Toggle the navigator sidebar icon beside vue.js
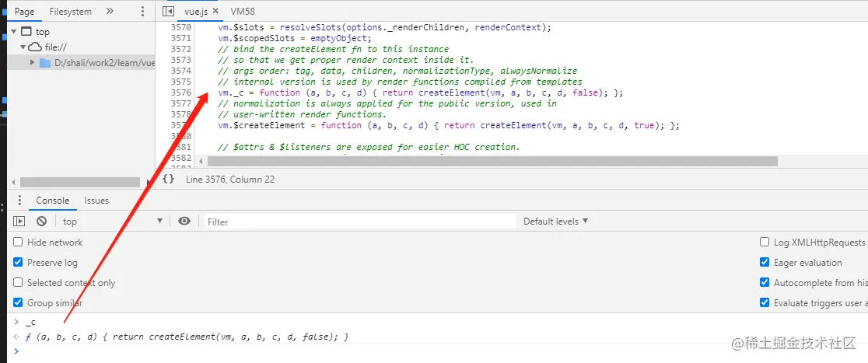868x363 pixels. click(169, 11)
